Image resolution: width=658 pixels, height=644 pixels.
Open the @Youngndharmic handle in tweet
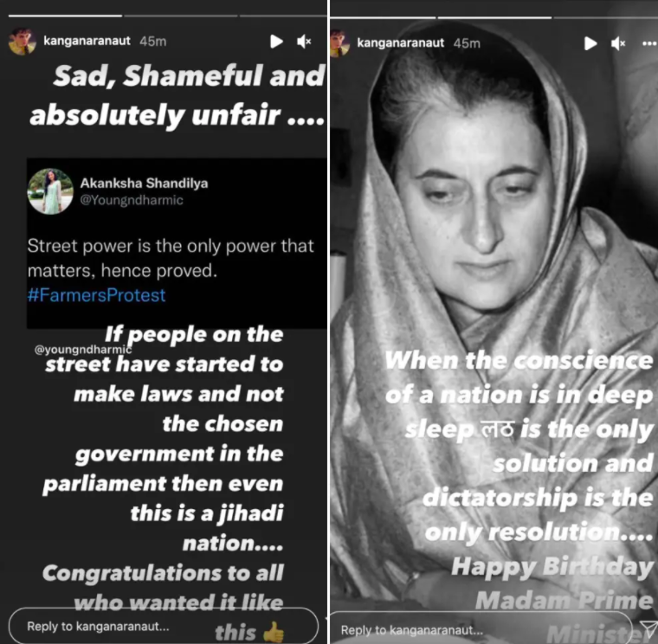(x=132, y=200)
